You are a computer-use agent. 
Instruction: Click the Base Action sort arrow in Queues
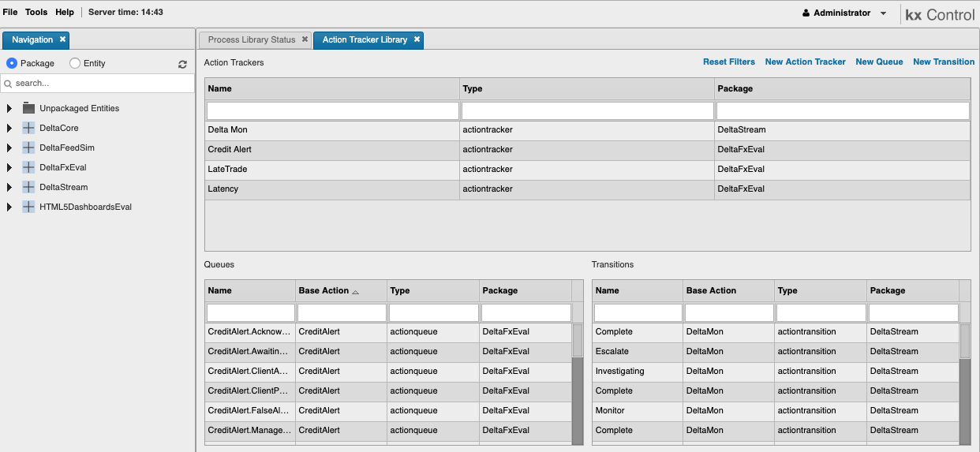[355, 292]
